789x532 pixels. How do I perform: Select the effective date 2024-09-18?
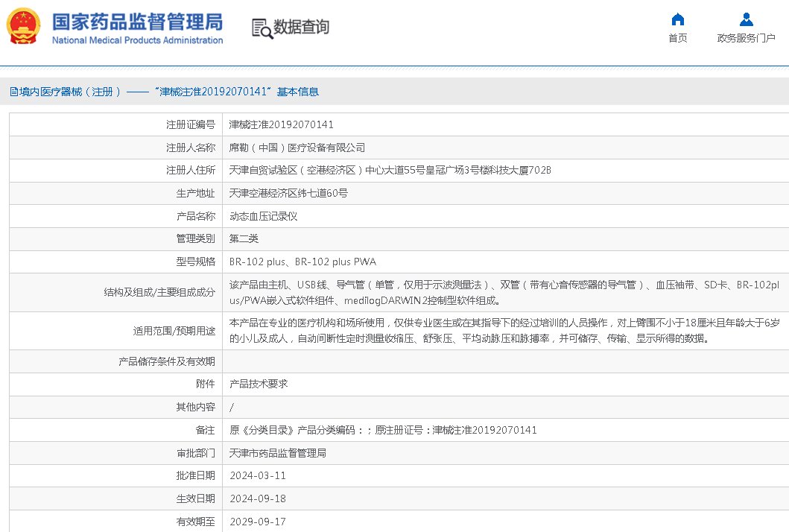[x=257, y=498]
